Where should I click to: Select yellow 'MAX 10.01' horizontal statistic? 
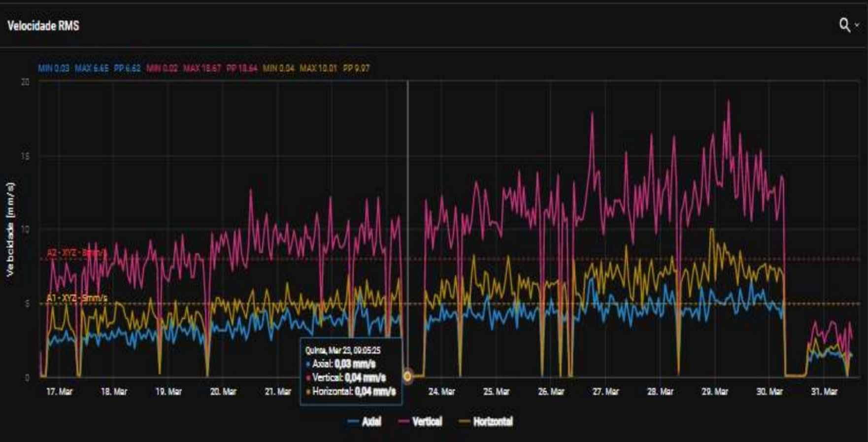318,68
